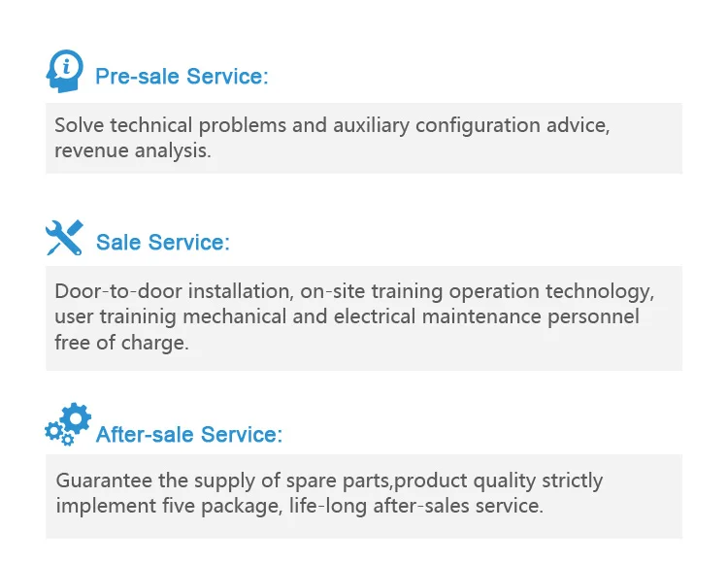Viewport: 728px width, 564px height.
Task: Click the "on-site training operation technology" phrase
Action: [x=478, y=291]
